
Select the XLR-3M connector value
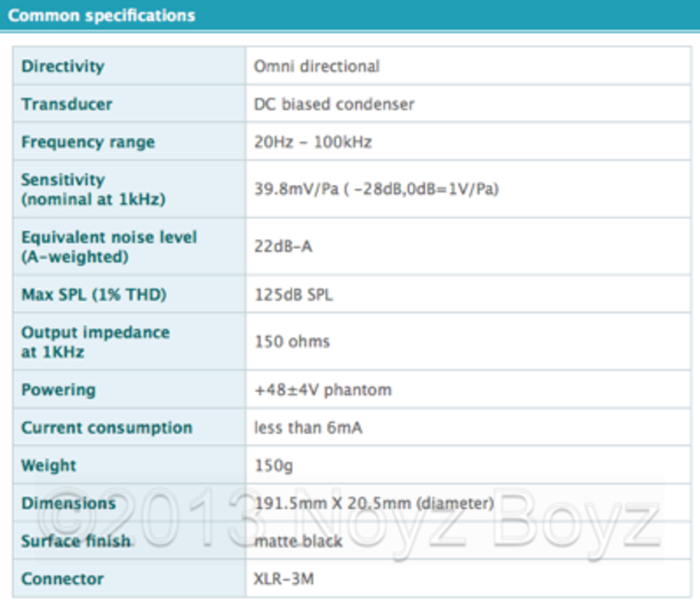click(x=284, y=579)
